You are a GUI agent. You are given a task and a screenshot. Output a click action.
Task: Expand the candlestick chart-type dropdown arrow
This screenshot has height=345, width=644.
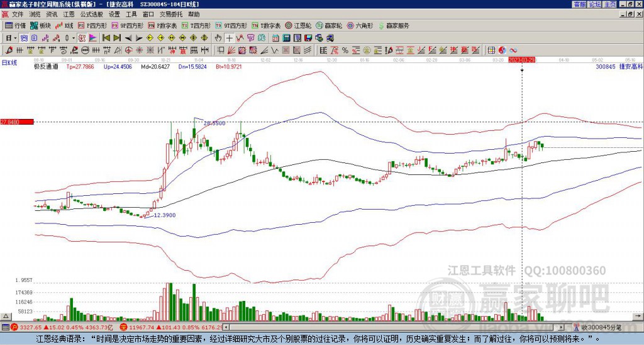74,38
